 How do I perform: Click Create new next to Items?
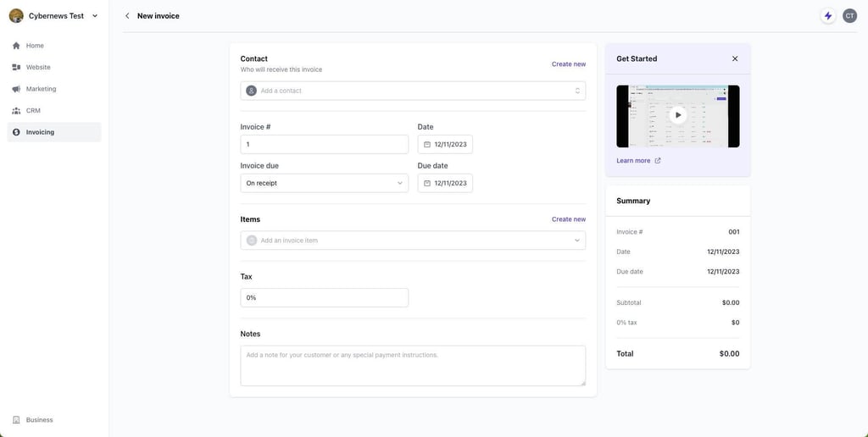point(569,219)
